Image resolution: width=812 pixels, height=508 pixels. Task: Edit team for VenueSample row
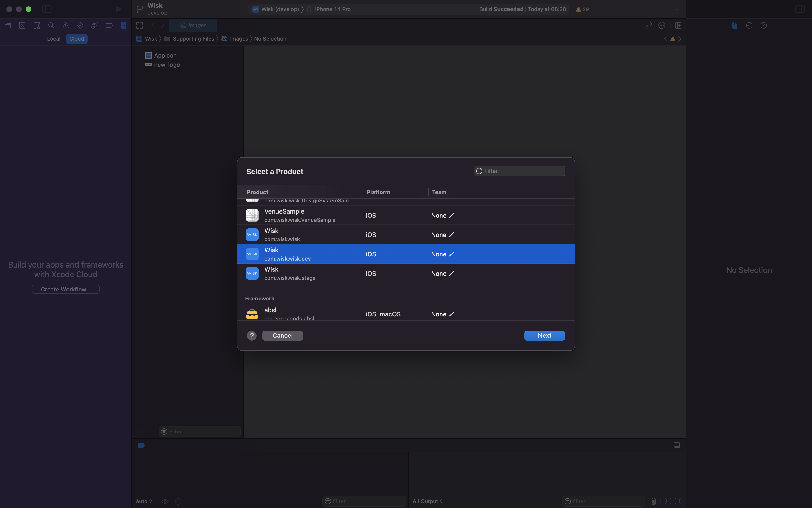[452, 215]
